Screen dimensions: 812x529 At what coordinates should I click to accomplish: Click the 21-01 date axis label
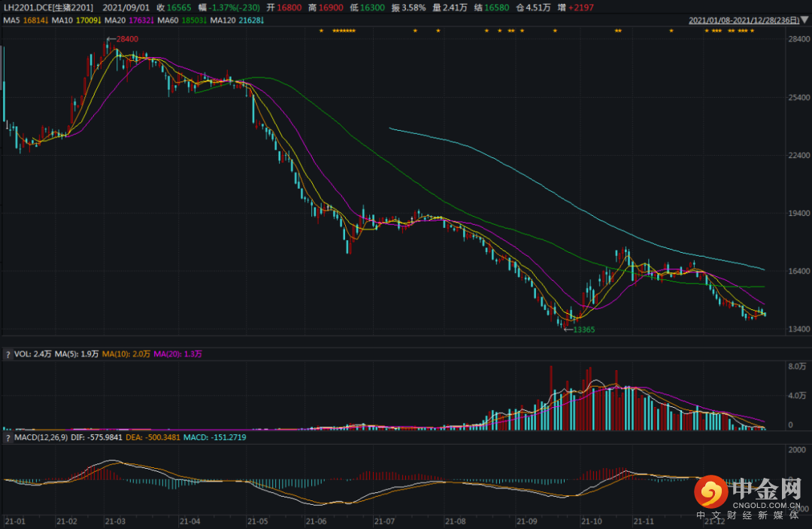click(15, 521)
